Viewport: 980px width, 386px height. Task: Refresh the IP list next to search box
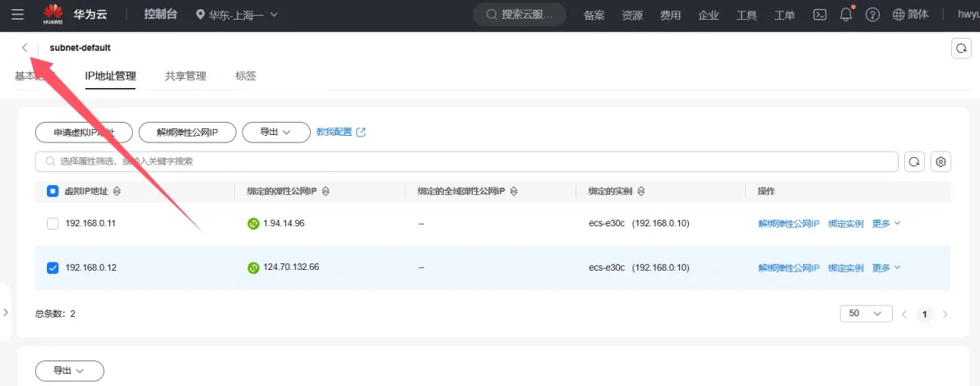914,161
